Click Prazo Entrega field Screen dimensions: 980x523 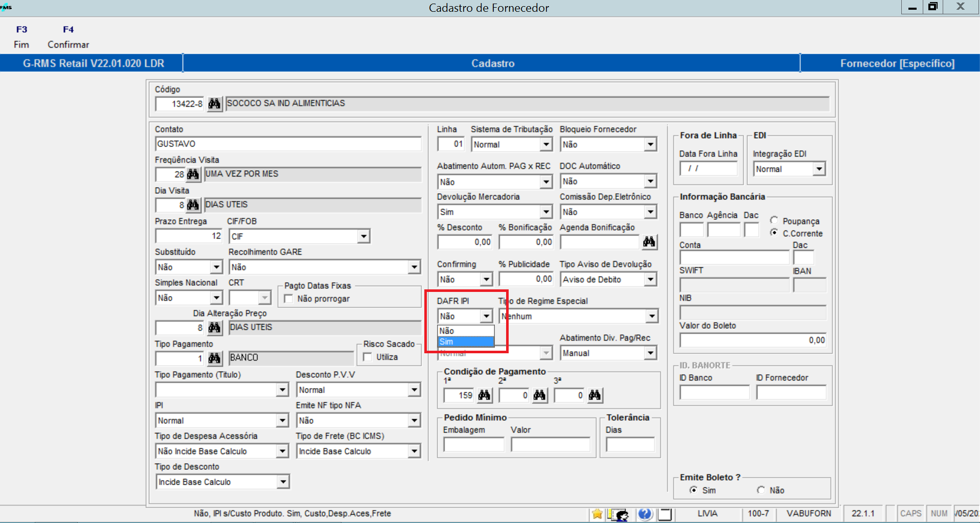(189, 236)
